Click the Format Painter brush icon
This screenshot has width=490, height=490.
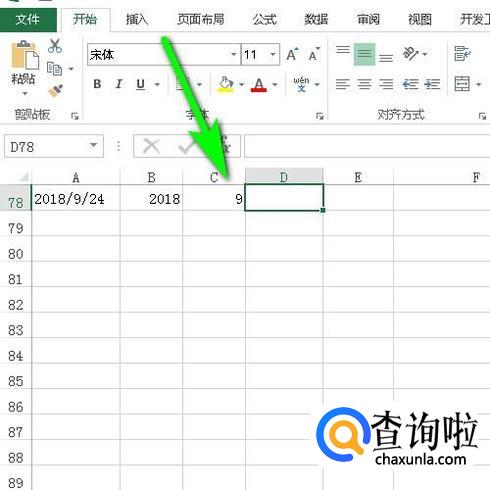pos(55,91)
